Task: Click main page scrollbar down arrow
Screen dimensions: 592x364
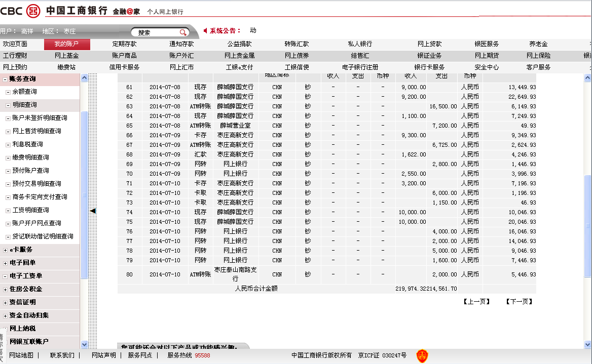Action: pos(587,344)
